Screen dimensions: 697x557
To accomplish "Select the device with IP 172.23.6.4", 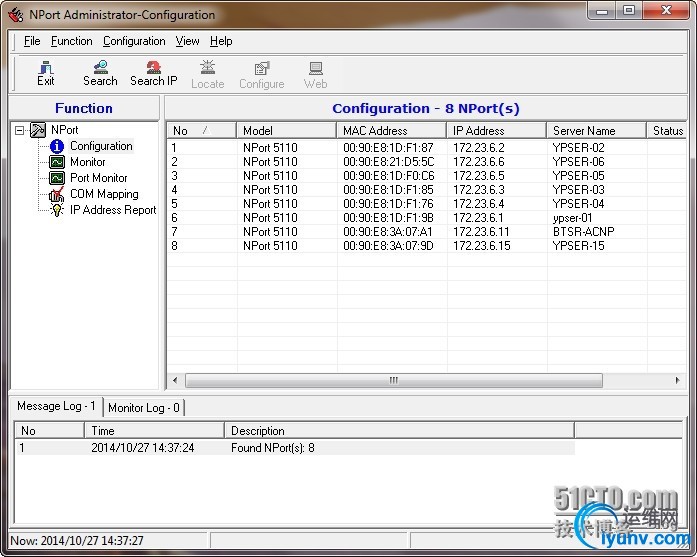I will (x=427, y=204).
